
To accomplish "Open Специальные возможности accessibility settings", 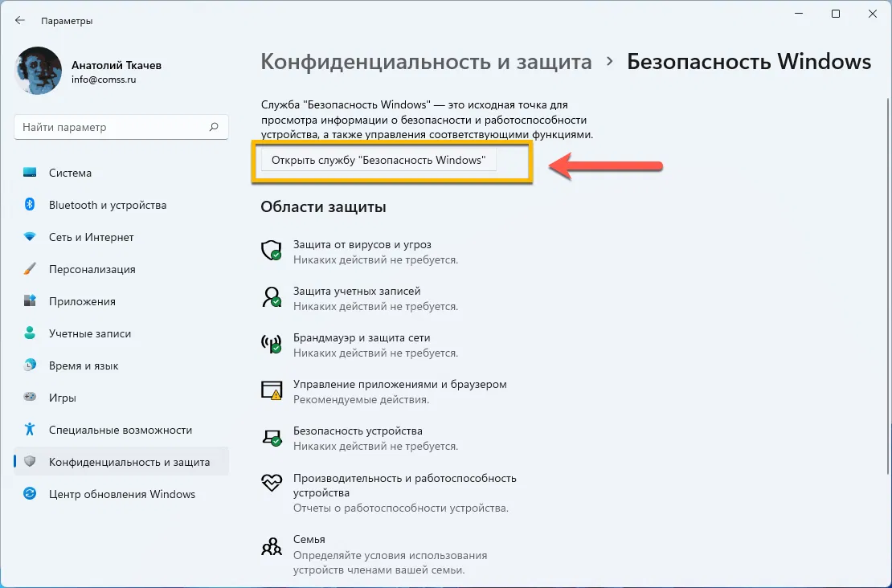I will (120, 430).
